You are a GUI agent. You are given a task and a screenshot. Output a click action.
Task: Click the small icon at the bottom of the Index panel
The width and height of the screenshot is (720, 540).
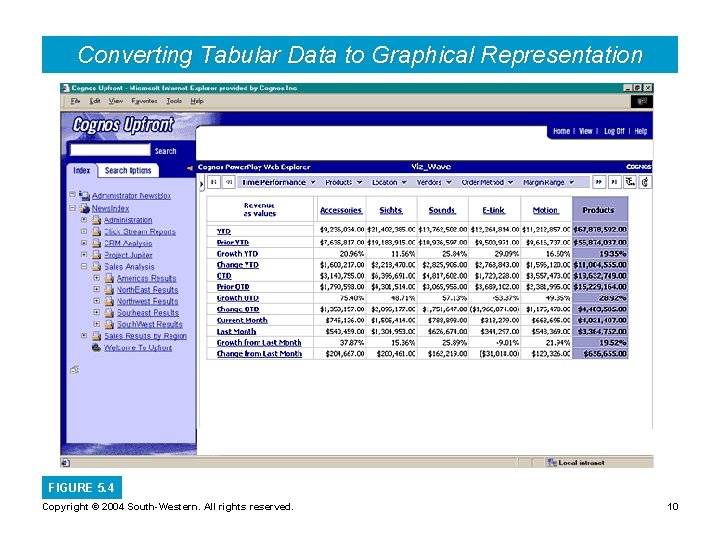point(74,369)
